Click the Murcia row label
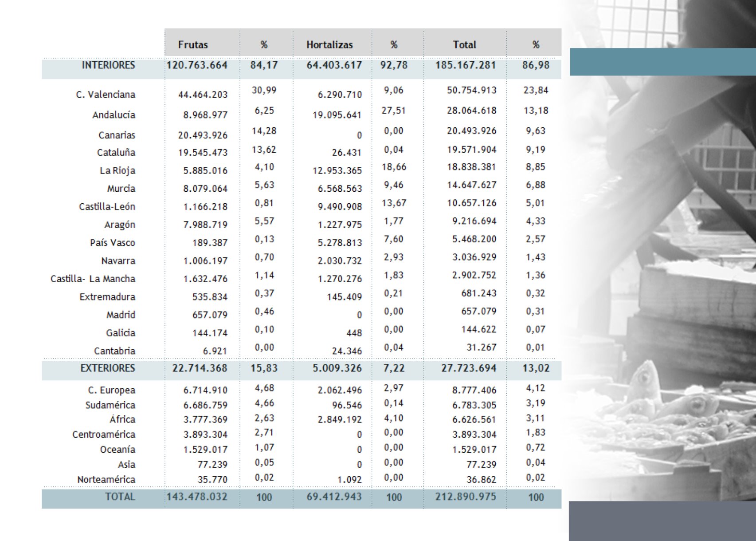The width and height of the screenshot is (756, 541). coord(121,189)
